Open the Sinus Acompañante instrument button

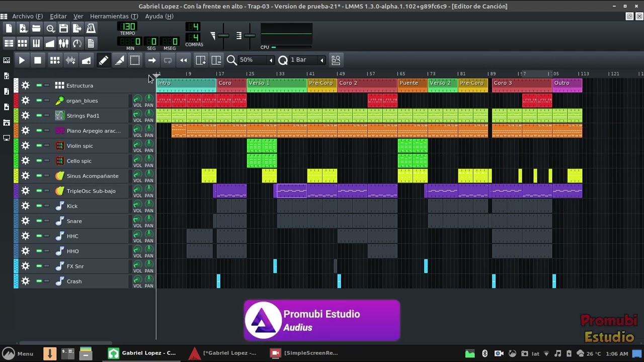tap(92, 176)
